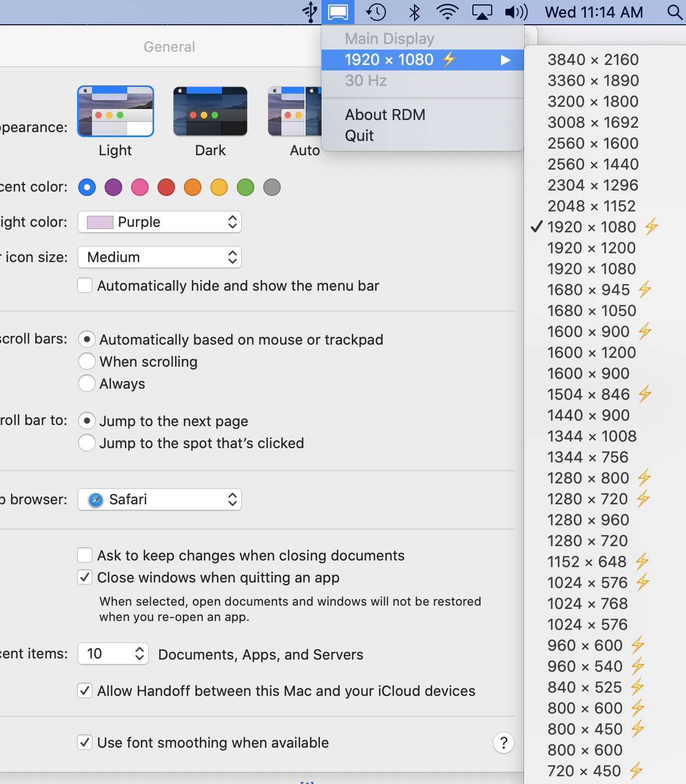Choose 1024 × 768 resolution
This screenshot has height=784, width=686.
click(605, 603)
